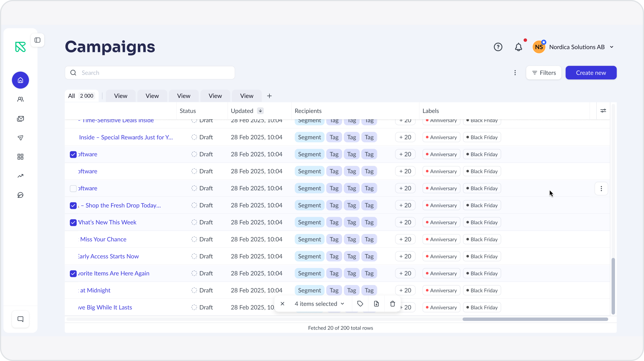Click the horizontal scrollbar thumb
The width and height of the screenshot is (644, 361).
pos(535,319)
